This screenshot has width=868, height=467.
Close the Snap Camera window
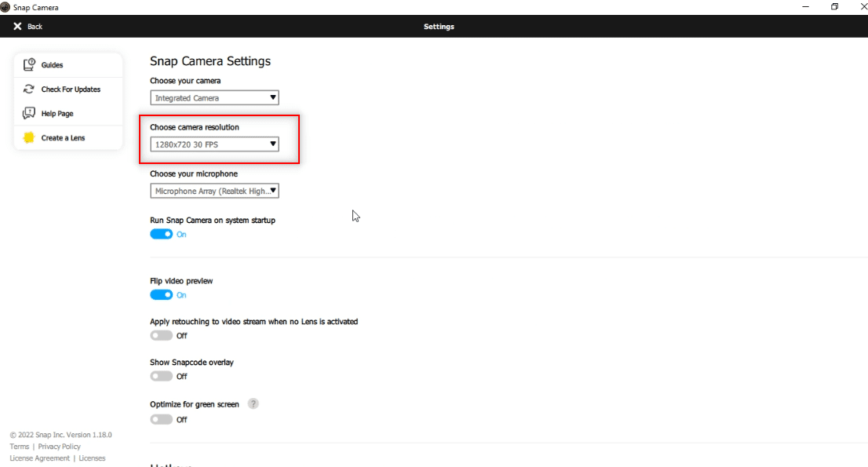point(863,6)
